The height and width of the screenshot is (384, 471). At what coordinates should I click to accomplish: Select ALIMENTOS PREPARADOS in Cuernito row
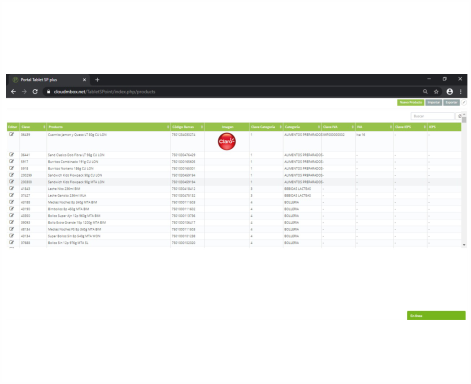(303, 135)
